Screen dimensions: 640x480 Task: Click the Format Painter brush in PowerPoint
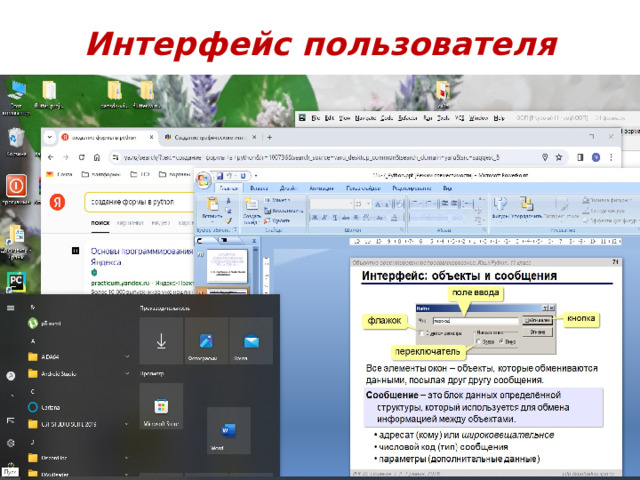click(x=229, y=221)
